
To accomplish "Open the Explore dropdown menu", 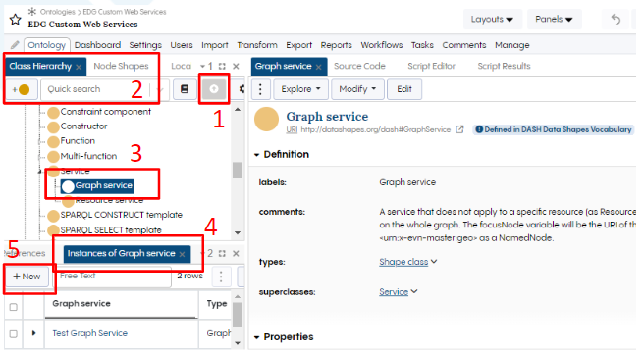I will point(300,89).
